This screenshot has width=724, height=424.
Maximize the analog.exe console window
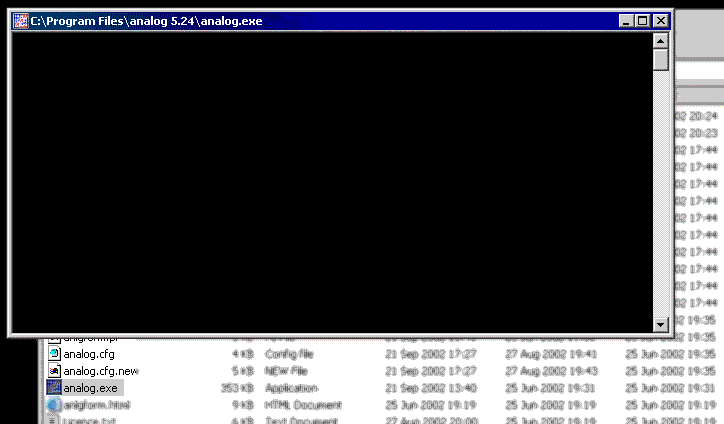click(x=642, y=20)
